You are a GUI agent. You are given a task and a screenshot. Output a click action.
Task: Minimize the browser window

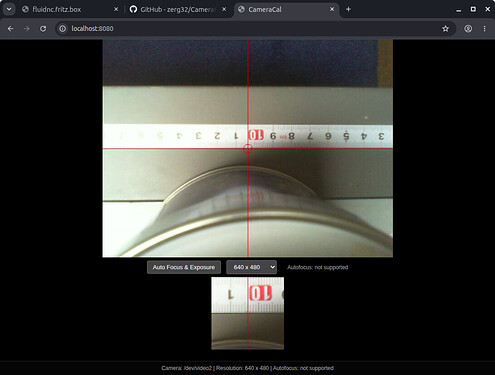459,9
